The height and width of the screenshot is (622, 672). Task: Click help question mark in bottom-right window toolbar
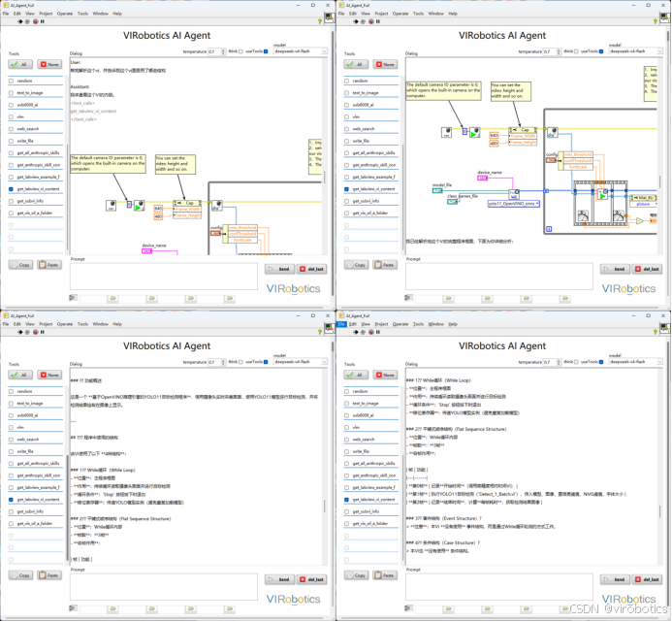pyautogui.click(x=656, y=332)
